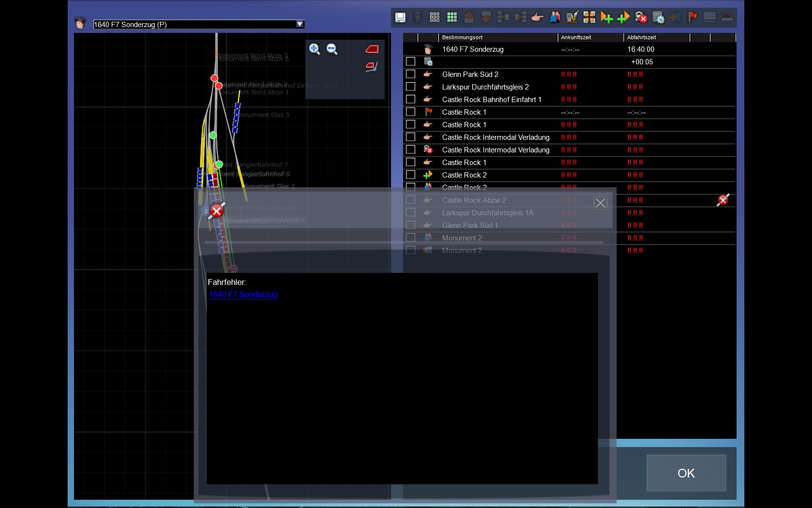Image resolution: width=812 pixels, height=508 pixels.
Task: Select the Larkspur Durchfahrtsgleis 1A destination
Action: (488, 213)
